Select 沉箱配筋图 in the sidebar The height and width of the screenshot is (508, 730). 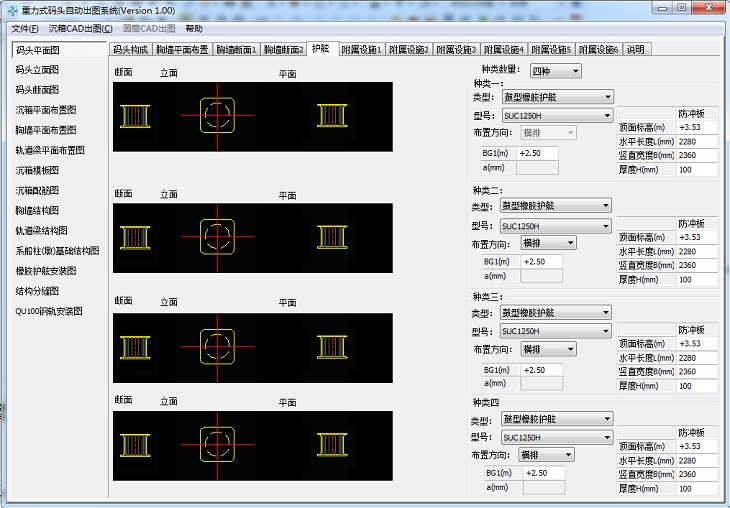tap(37, 190)
